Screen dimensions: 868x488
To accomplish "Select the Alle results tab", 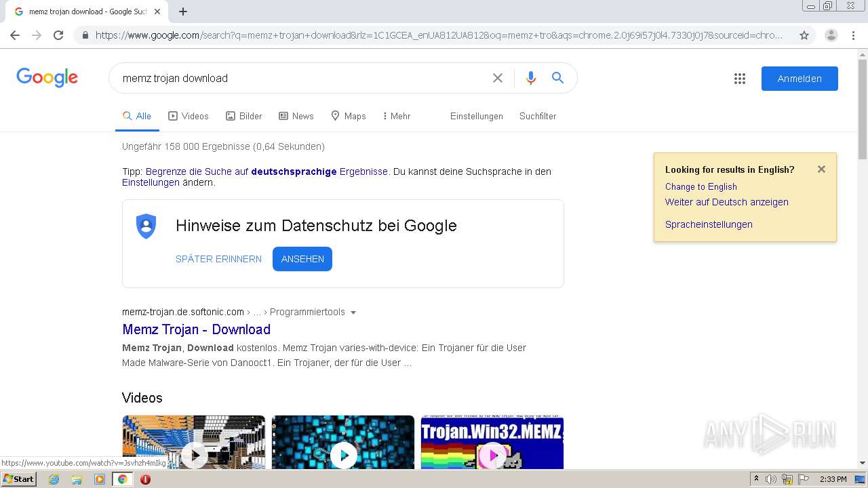I will point(137,117).
